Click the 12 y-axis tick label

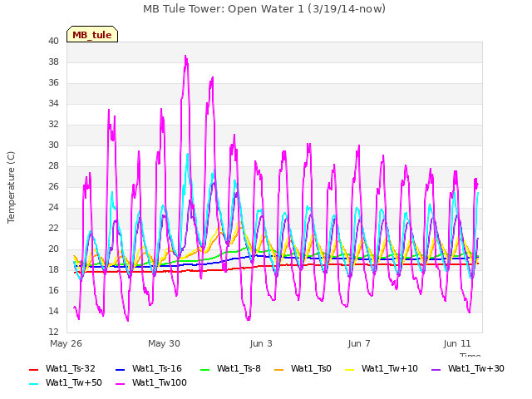[53, 332]
